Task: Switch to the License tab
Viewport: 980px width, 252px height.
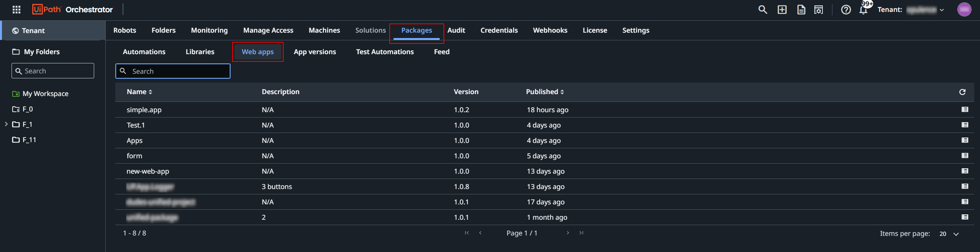Action: [x=595, y=30]
